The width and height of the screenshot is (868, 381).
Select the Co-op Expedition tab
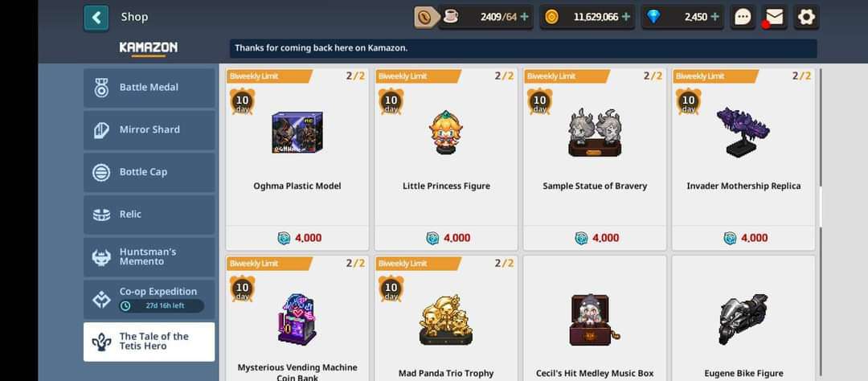149,299
